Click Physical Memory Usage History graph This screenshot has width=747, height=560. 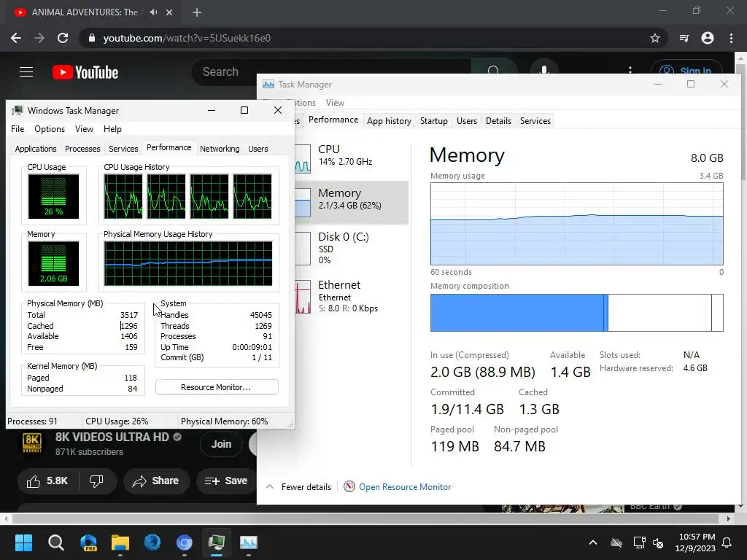click(188, 263)
